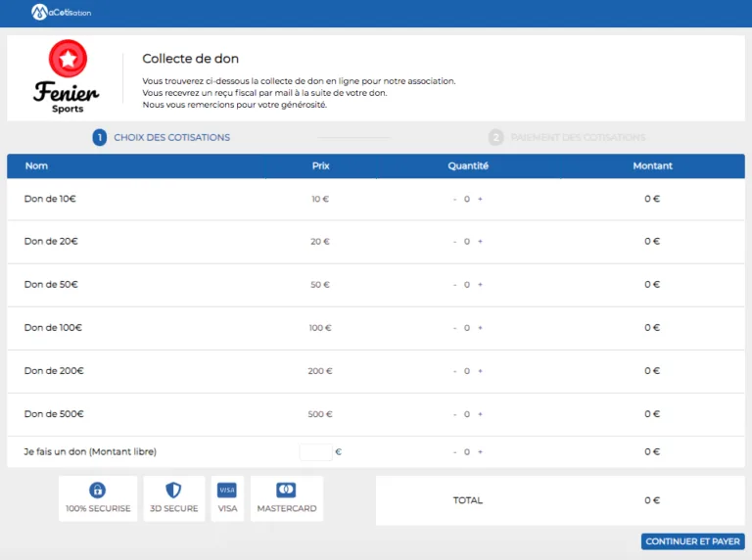Decrease quantity for Don de 200€

click(x=454, y=371)
